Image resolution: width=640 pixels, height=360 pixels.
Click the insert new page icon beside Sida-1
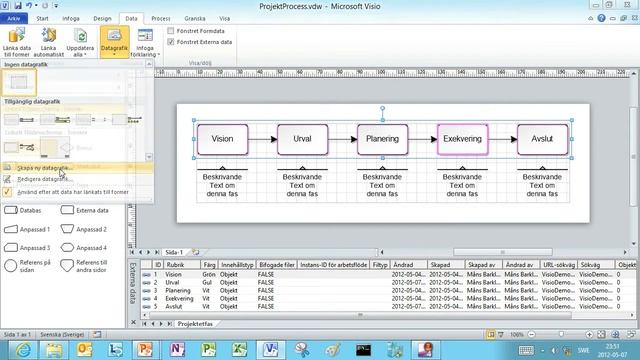(x=196, y=252)
